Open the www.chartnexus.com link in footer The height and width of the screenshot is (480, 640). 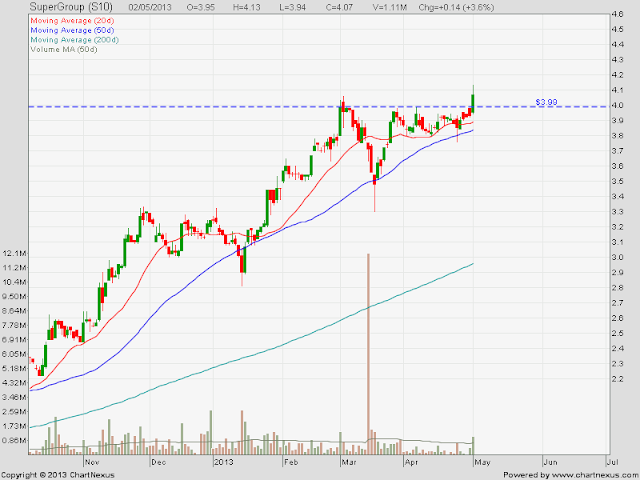point(593,475)
